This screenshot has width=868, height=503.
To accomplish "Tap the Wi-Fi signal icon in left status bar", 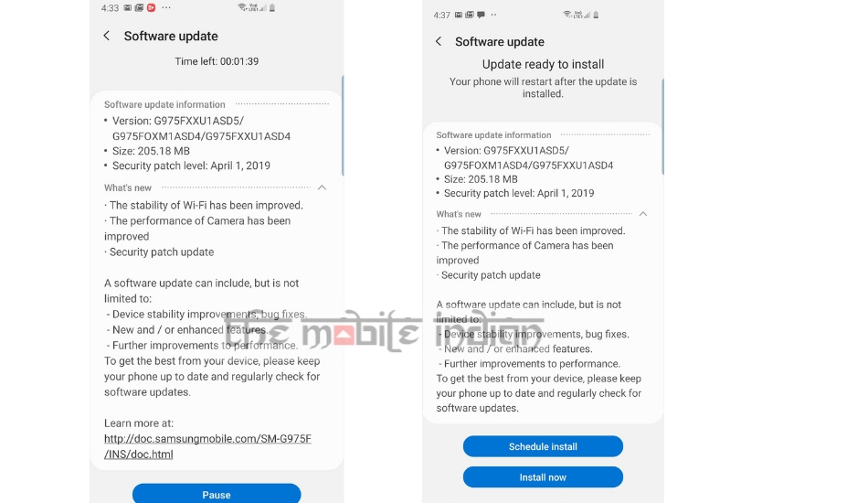I will click(242, 7).
